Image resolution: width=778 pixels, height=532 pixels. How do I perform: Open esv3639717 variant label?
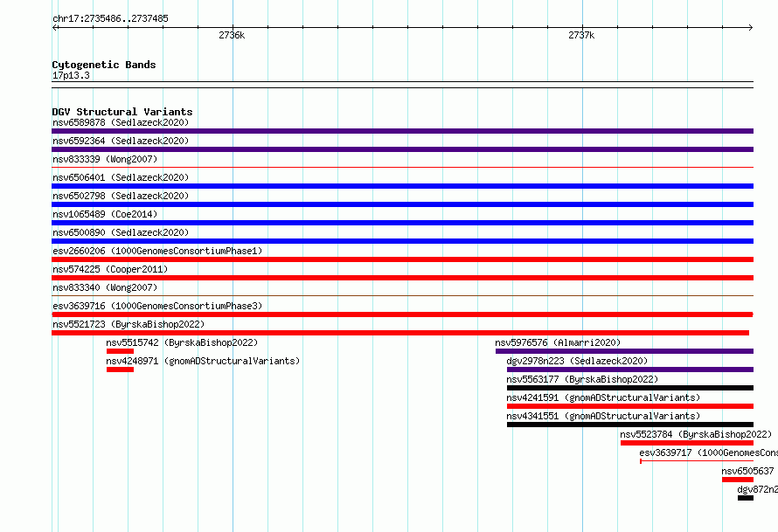(709, 453)
